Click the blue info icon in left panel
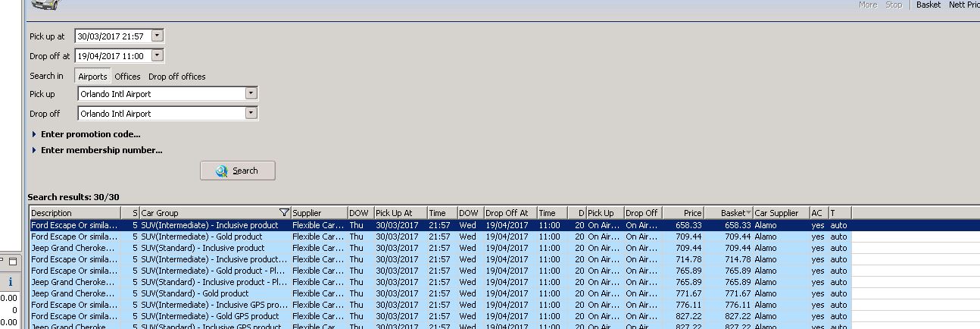 click(10, 281)
